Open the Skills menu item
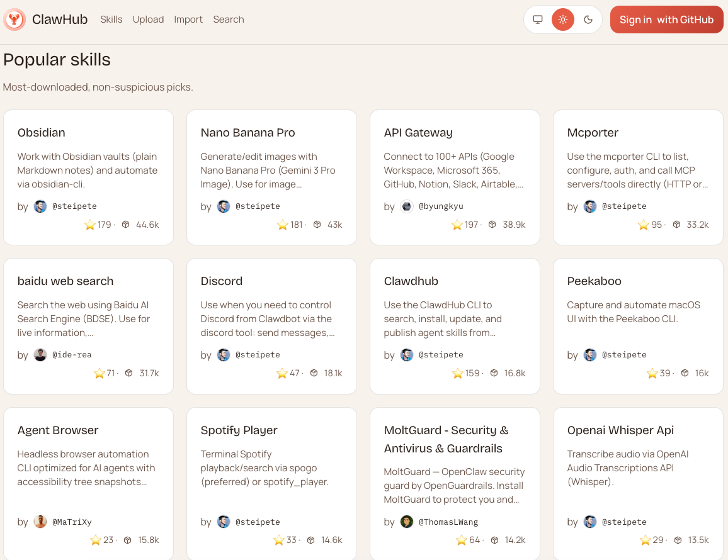Viewport: 728px width, 560px height. 111,20
